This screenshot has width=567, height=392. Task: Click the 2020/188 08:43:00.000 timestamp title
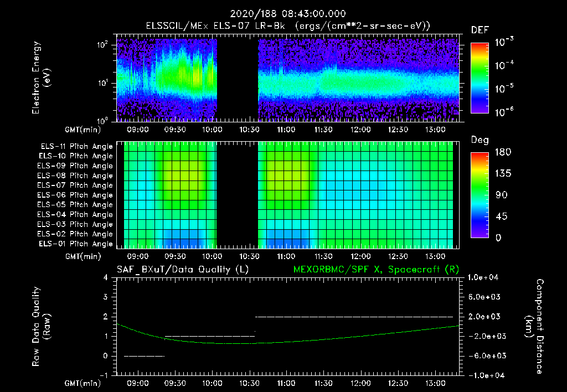(288, 14)
